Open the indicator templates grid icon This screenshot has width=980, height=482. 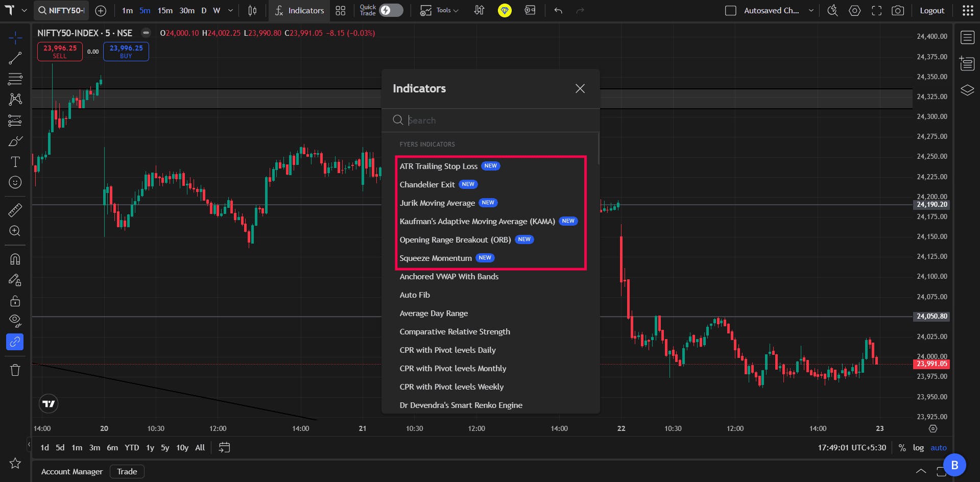click(341, 11)
